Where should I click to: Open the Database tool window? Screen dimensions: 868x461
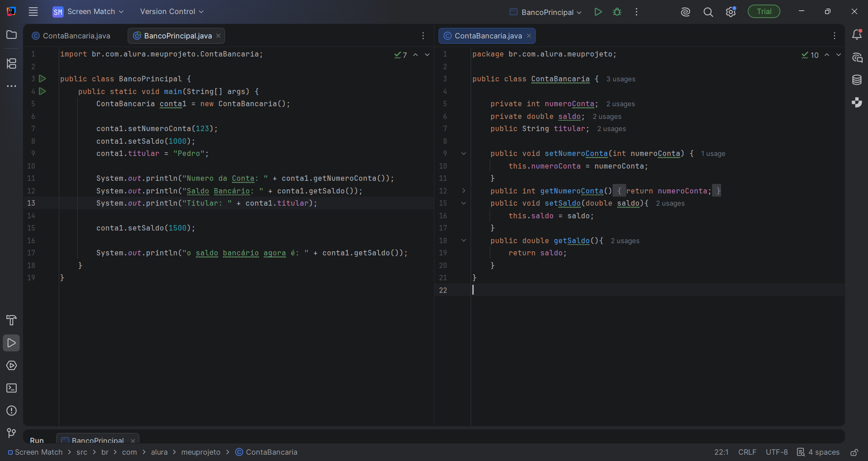click(857, 80)
